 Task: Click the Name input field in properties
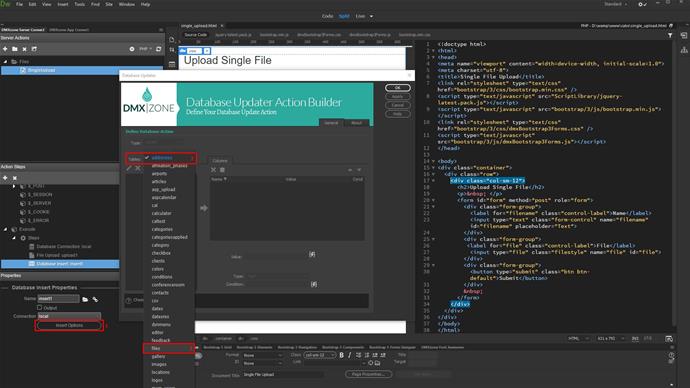pos(58,299)
